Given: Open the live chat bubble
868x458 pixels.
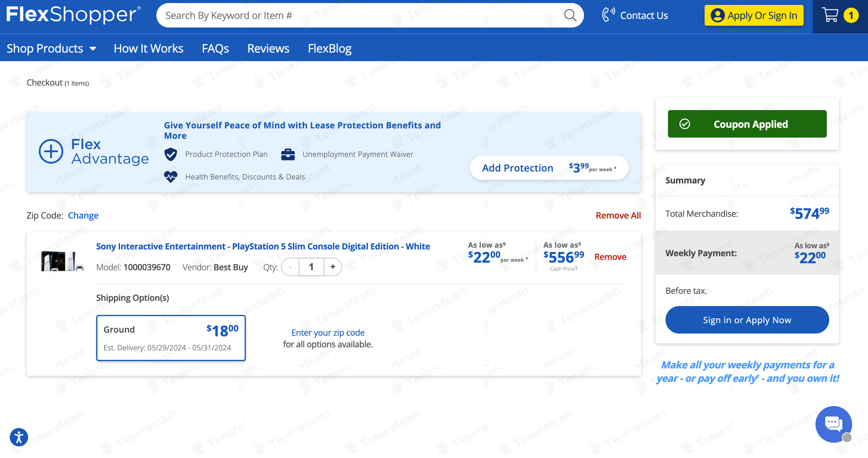Looking at the screenshot, I should pyautogui.click(x=833, y=423).
